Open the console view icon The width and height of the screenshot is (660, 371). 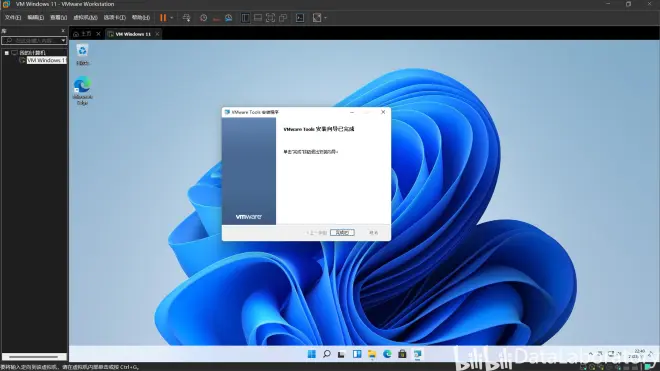click(300, 18)
